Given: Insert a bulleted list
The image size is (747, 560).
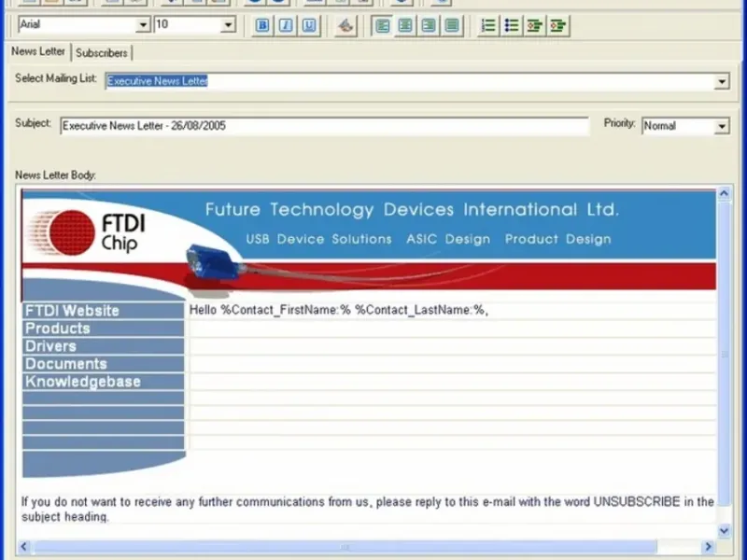Looking at the screenshot, I should tap(512, 25).
